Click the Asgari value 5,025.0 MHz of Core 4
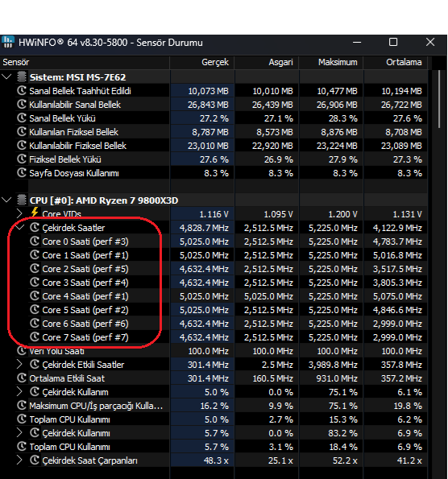 (268, 296)
